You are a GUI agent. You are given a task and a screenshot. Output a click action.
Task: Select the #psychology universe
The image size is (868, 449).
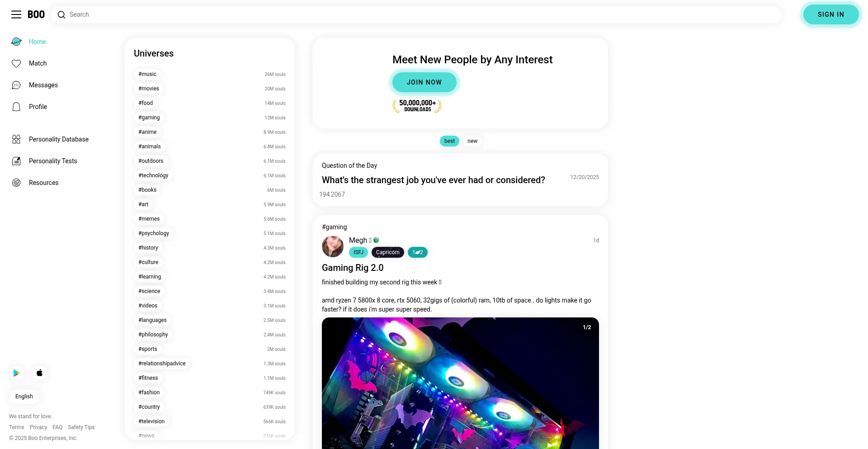(154, 233)
